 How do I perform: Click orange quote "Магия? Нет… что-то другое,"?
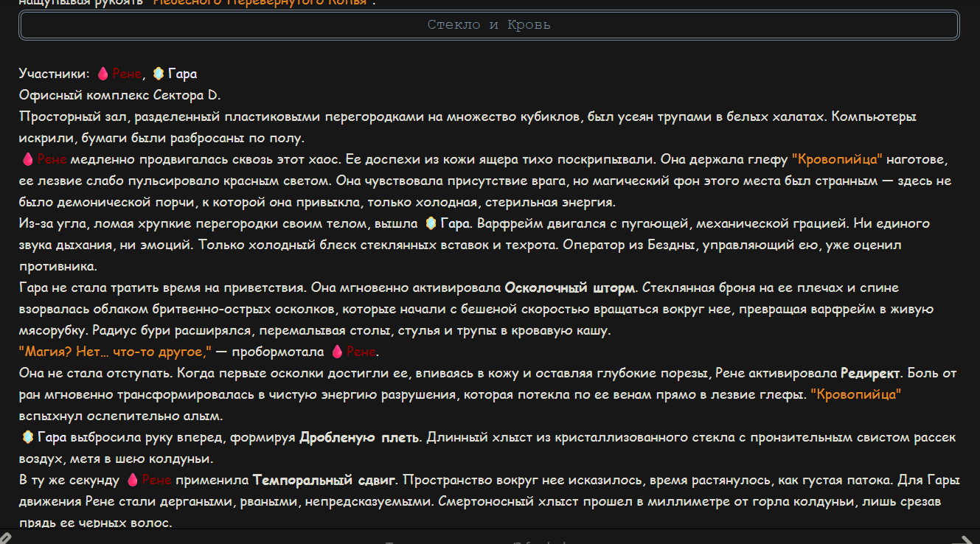116,352
